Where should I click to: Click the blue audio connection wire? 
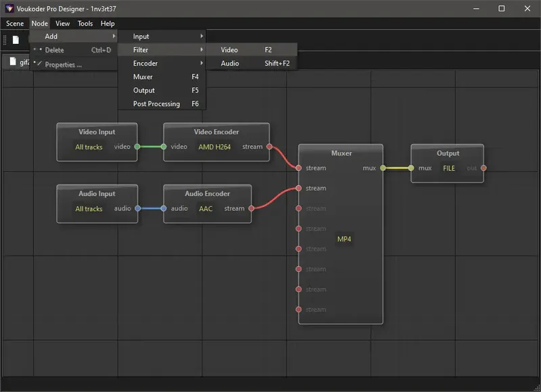click(x=150, y=208)
